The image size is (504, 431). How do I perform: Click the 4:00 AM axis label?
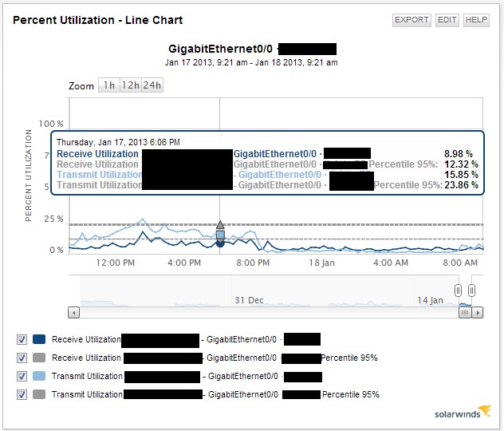pos(391,263)
